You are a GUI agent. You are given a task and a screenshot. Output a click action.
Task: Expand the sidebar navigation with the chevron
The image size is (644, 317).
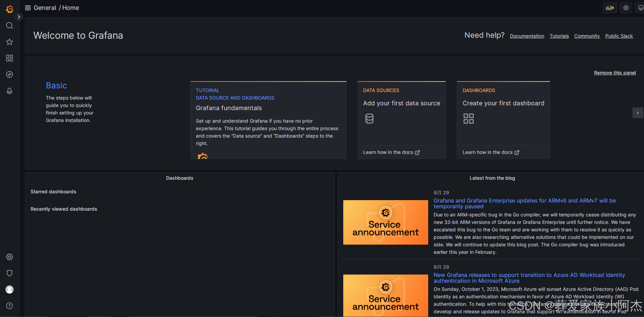19,17
